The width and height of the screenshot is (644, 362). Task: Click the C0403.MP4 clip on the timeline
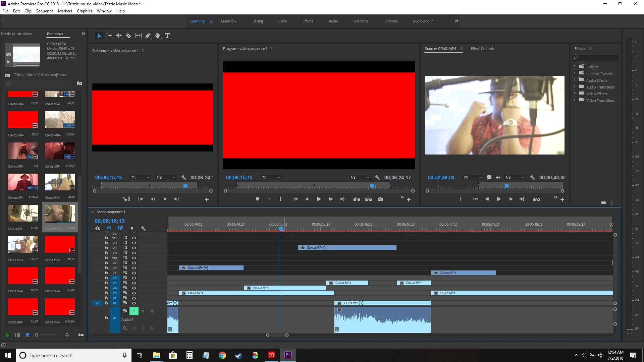coord(347,248)
